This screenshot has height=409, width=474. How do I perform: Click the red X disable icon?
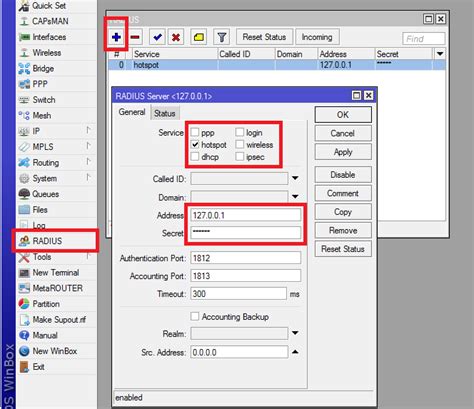coord(176,37)
